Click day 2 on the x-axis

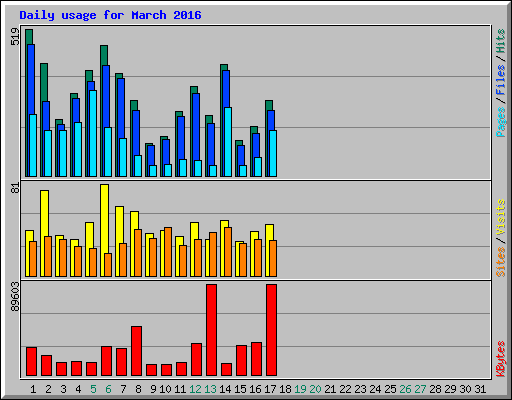[x=48, y=389]
